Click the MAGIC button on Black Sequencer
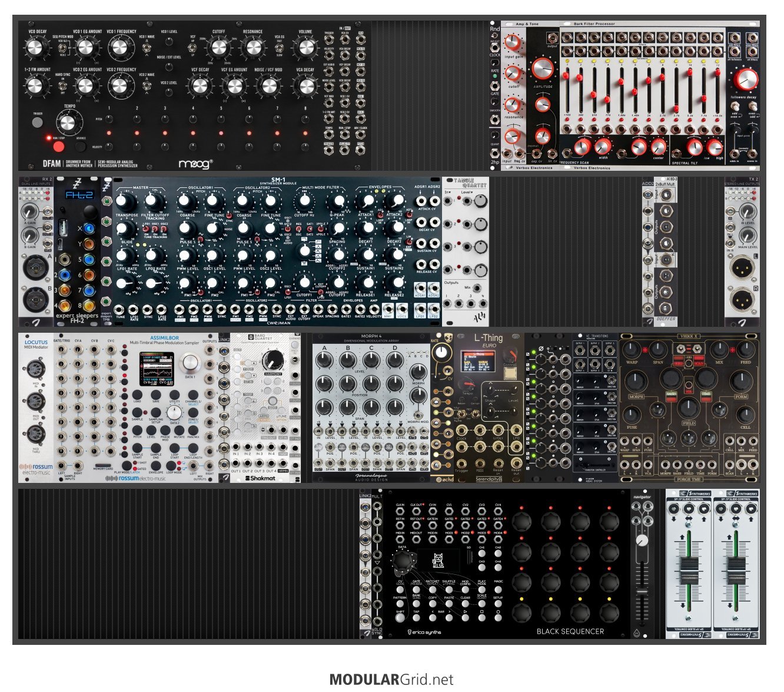784x692 pixels. (x=499, y=588)
